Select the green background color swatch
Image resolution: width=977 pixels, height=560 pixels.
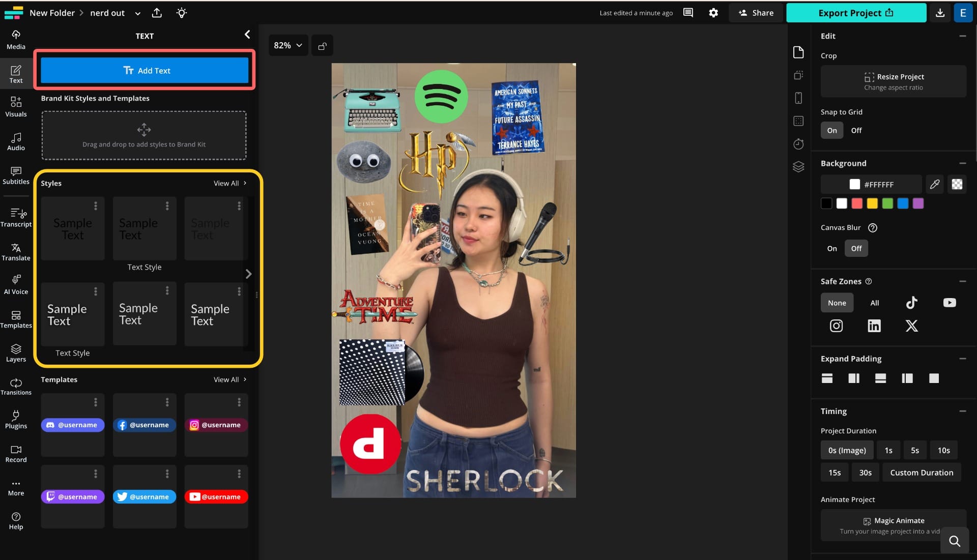(x=887, y=203)
